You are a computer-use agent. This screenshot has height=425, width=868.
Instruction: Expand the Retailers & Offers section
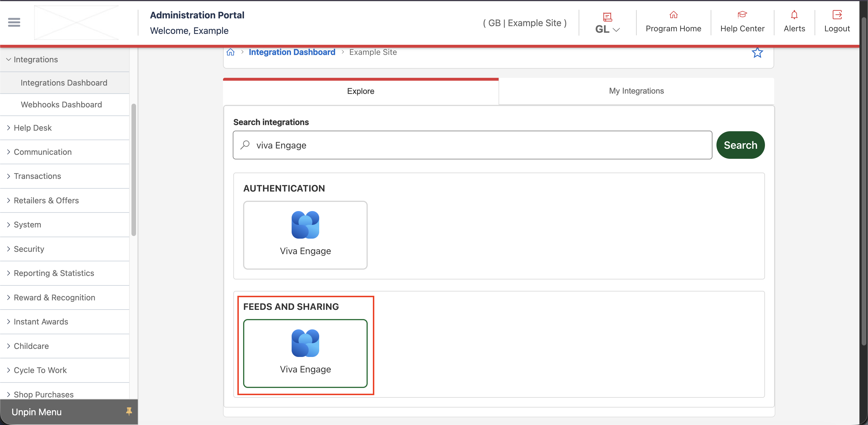point(65,200)
